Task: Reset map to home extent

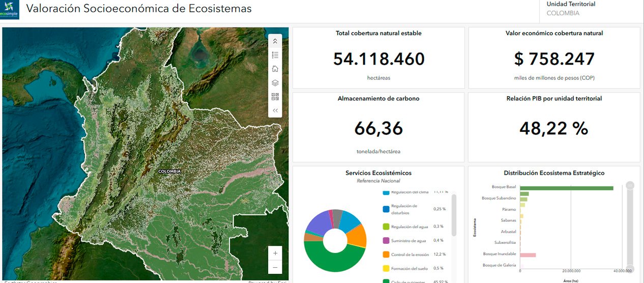Action: [x=275, y=69]
